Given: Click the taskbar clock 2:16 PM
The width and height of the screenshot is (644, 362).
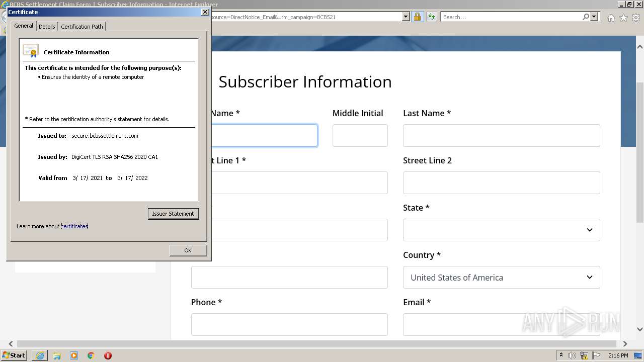Looking at the screenshot, I should [618, 355].
